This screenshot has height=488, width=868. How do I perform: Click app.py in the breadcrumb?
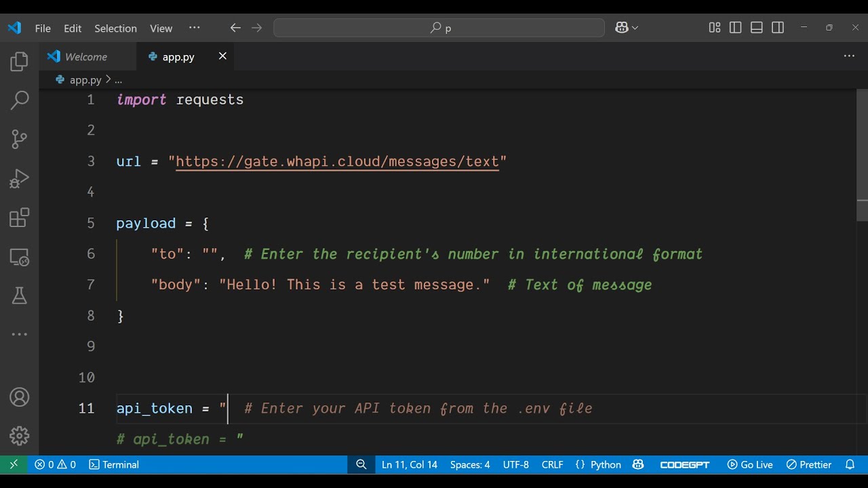[85, 80]
